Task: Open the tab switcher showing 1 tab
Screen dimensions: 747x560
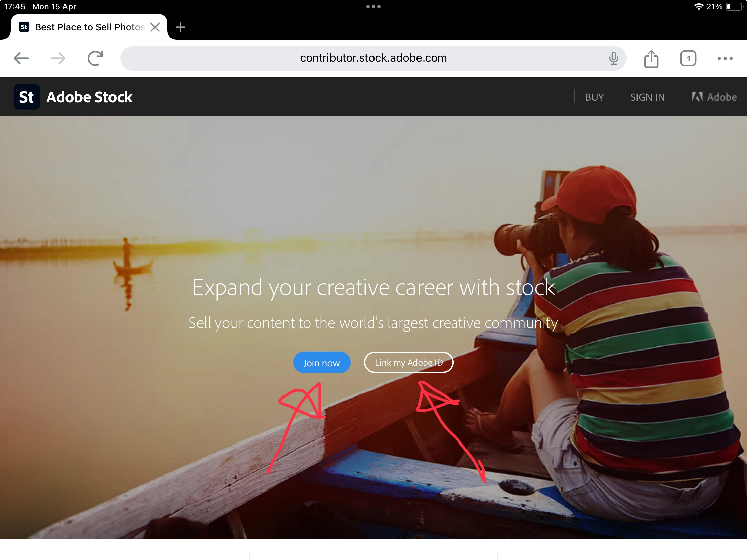Action: (x=688, y=59)
